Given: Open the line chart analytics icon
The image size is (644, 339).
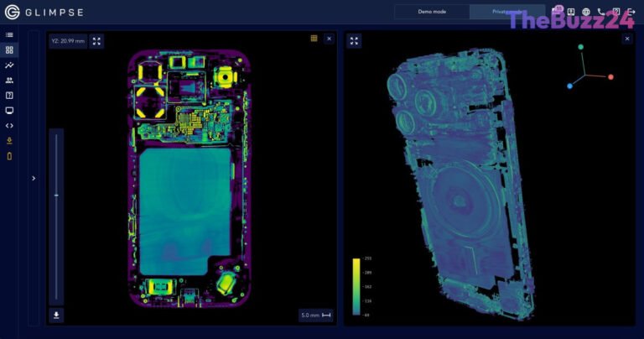Looking at the screenshot, I should click(9, 65).
